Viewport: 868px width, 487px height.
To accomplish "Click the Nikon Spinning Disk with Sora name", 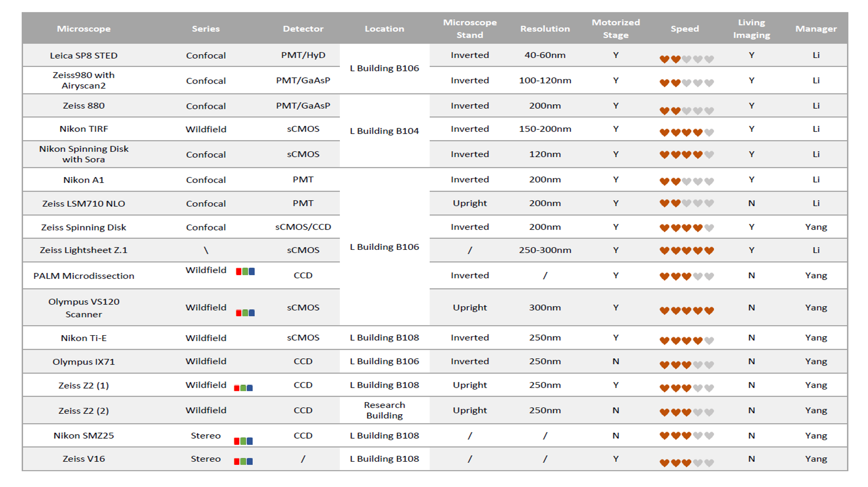I will click(x=84, y=154).
